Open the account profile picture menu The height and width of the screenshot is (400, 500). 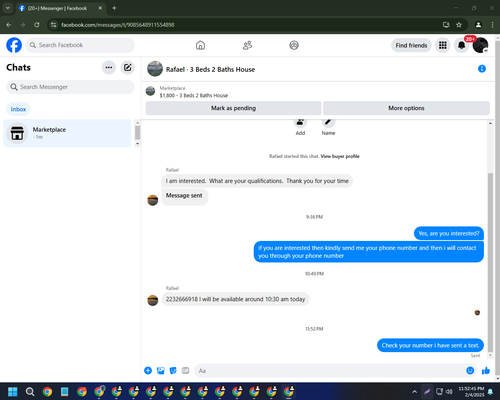480,45
